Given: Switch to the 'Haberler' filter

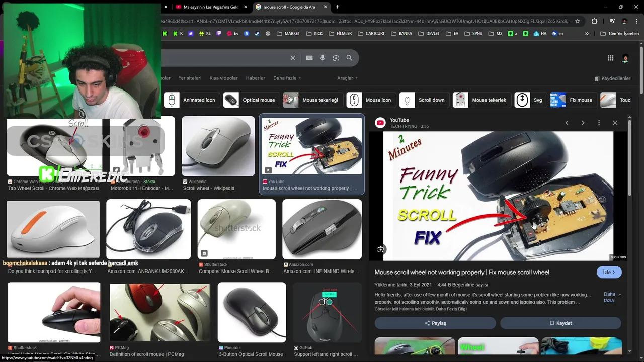Looking at the screenshot, I should click(255, 78).
